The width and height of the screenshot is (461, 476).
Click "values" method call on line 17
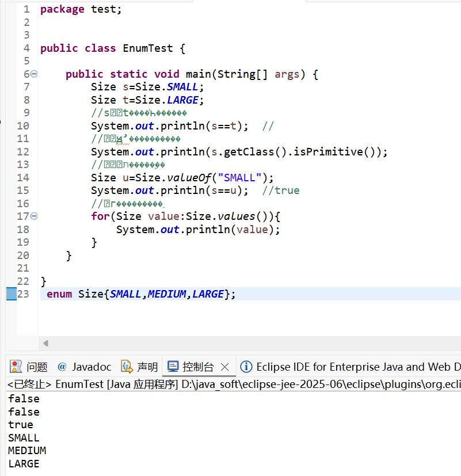pos(237,216)
